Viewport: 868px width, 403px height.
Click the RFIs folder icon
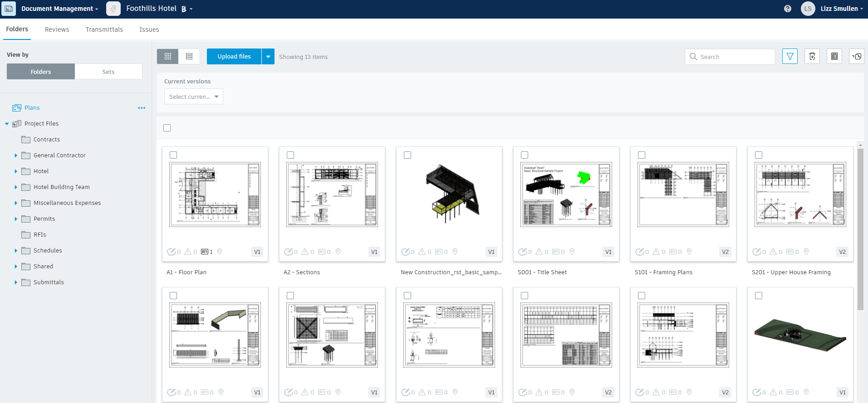click(26, 235)
